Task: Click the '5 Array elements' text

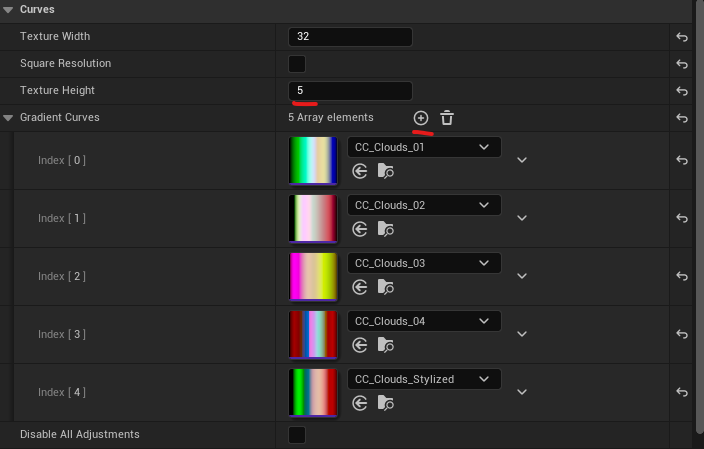Action: (x=330, y=118)
